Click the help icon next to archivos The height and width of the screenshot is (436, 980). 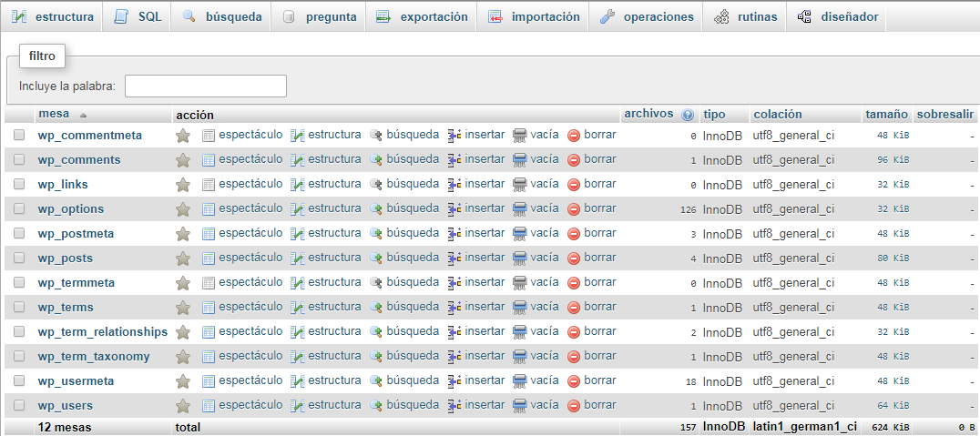tap(688, 115)
